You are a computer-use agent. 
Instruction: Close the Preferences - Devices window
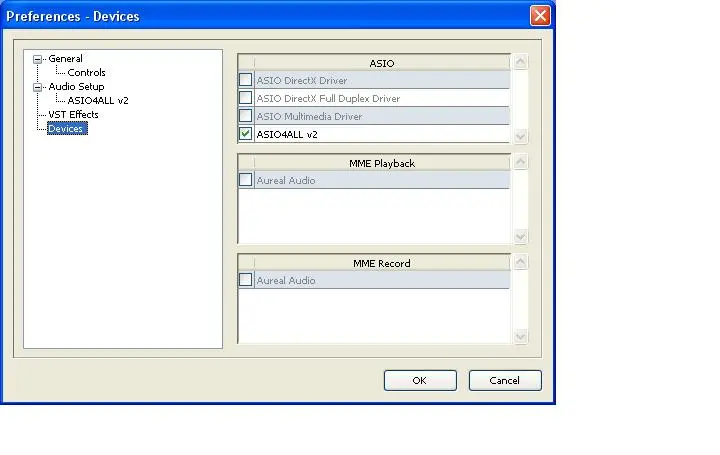pyautogui.click(x=540, y=16)
